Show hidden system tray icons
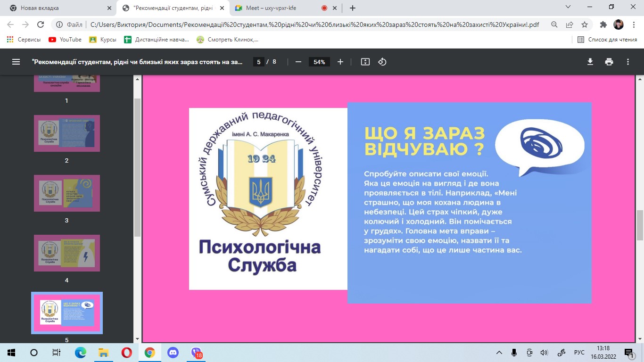644x362 pixels. pos(499,353)
